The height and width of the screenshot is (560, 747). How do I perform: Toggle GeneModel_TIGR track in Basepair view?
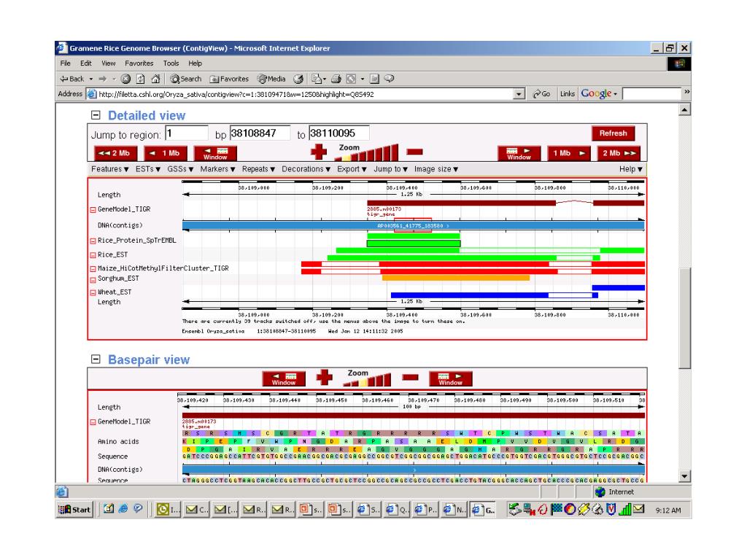[x=93, y=422]
